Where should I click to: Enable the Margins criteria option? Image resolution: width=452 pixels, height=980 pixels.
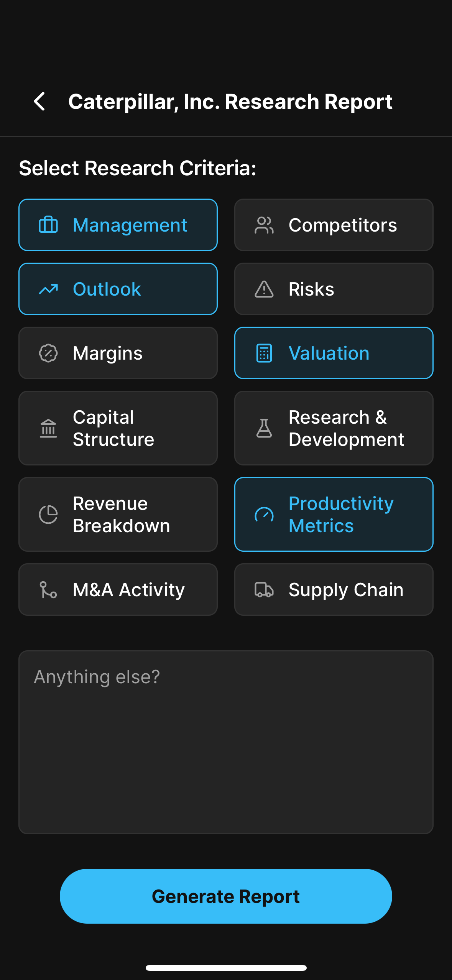point(118,353)
